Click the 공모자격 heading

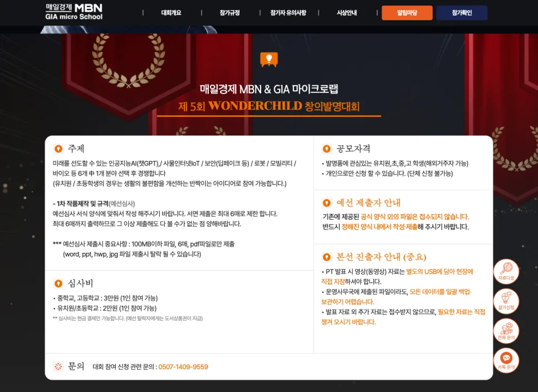pyautogui.click(x=354, y=149)
